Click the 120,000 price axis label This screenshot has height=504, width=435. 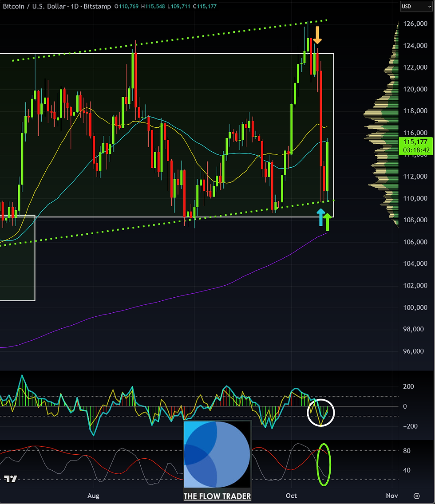(415, 89)
